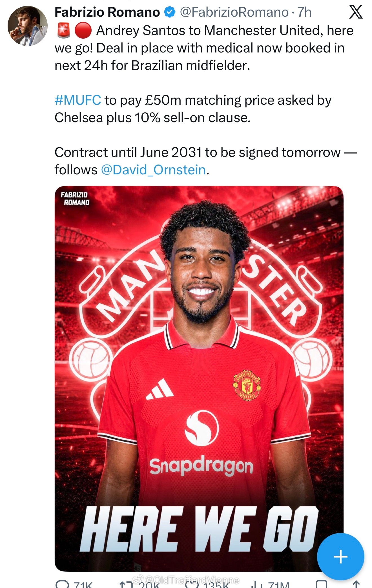Click the X logo icon
372x588 pixels.
point(356,12)
